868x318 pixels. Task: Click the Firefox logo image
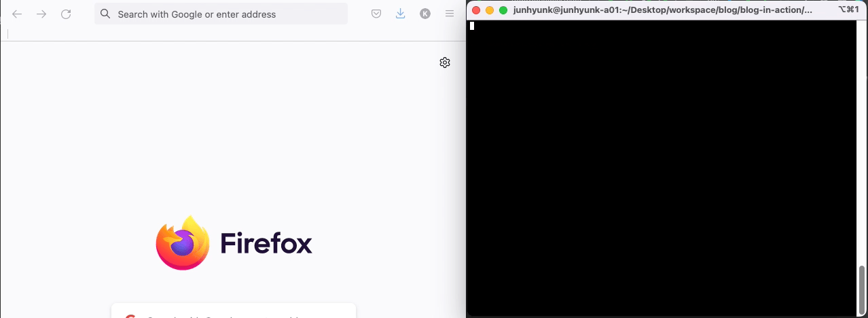183,243
